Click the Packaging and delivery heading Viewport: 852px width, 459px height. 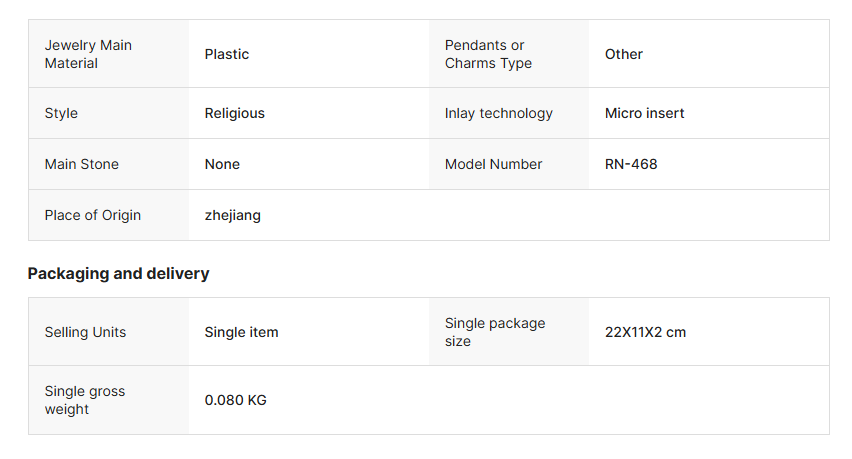click(118, 273)
